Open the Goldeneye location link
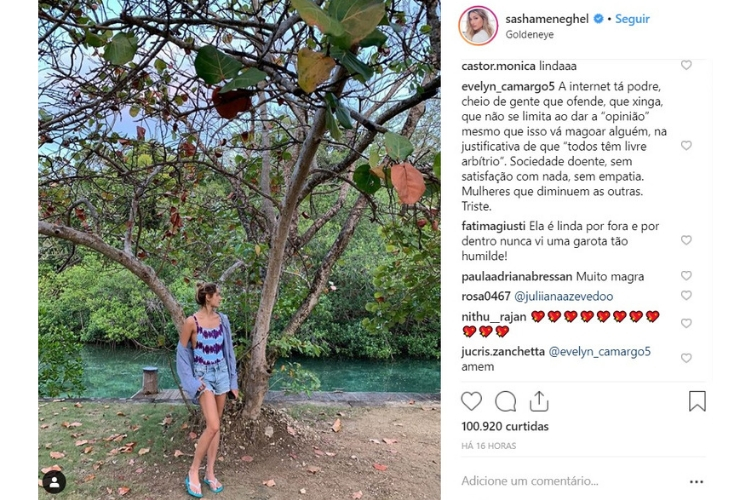This screenshot has width=750, height=500. (529, 34)
